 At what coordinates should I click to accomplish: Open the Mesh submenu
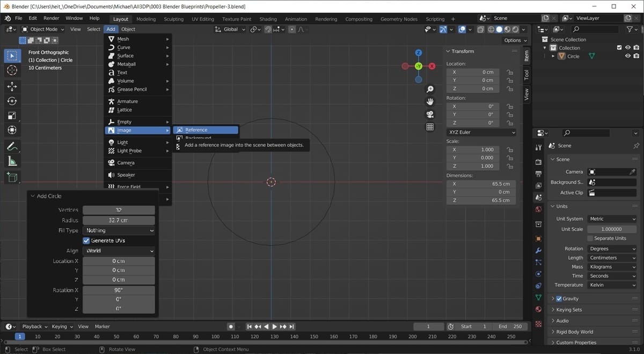(138, 39)
